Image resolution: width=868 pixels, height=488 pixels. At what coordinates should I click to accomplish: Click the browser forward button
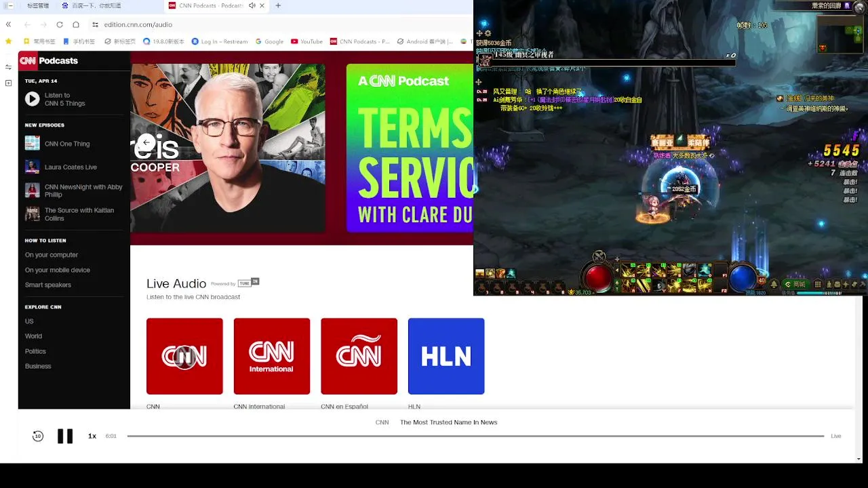[x=43, y=24]
